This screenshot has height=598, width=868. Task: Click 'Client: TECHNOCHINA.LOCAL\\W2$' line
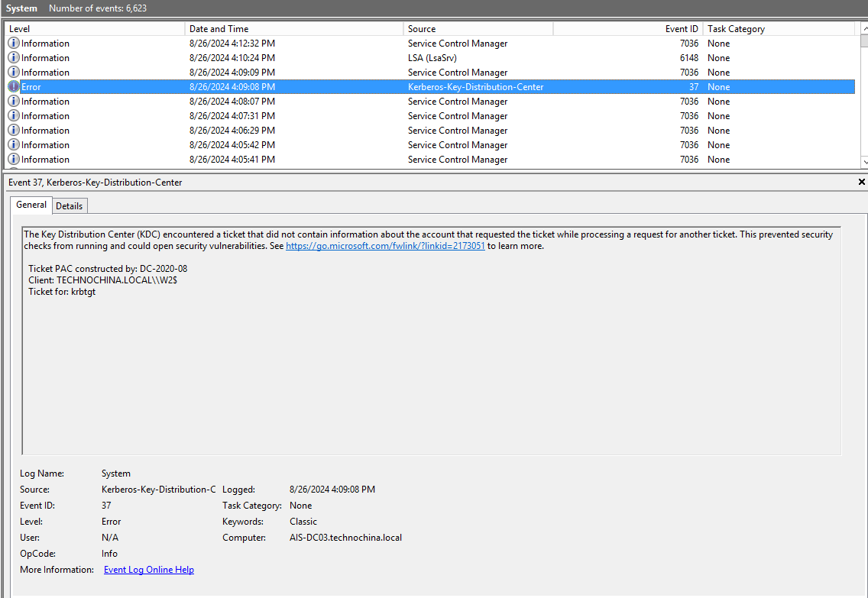coord(103,280)
